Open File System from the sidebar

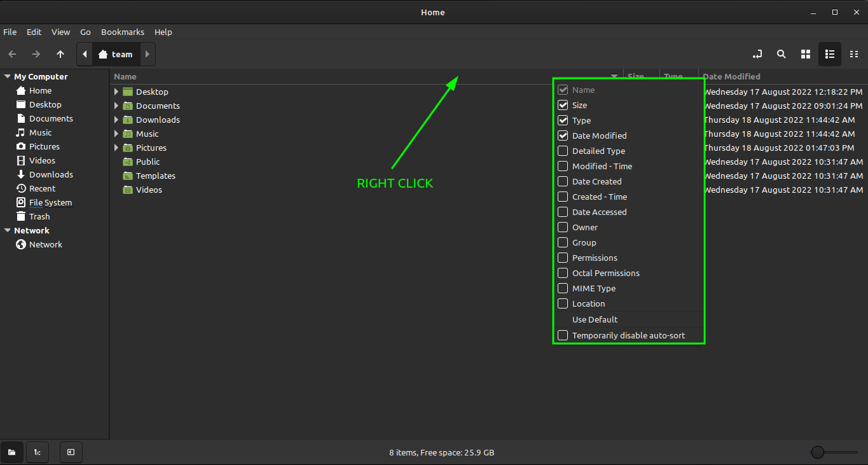pos(50,202)
